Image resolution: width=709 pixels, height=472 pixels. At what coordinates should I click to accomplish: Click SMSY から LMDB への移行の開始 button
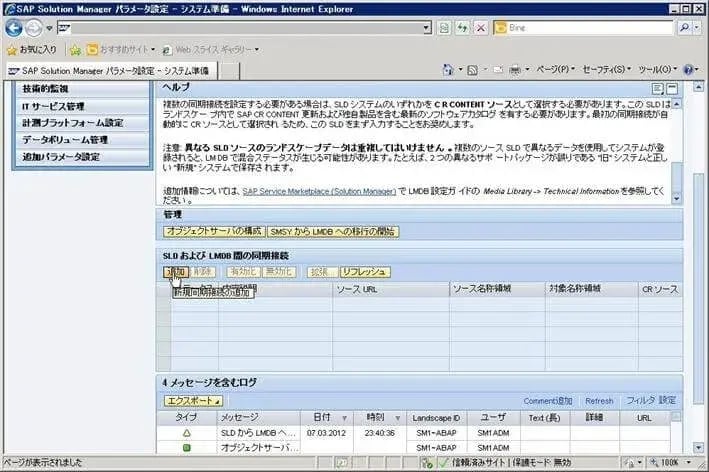pyautogui.click(x=333, y=232)
